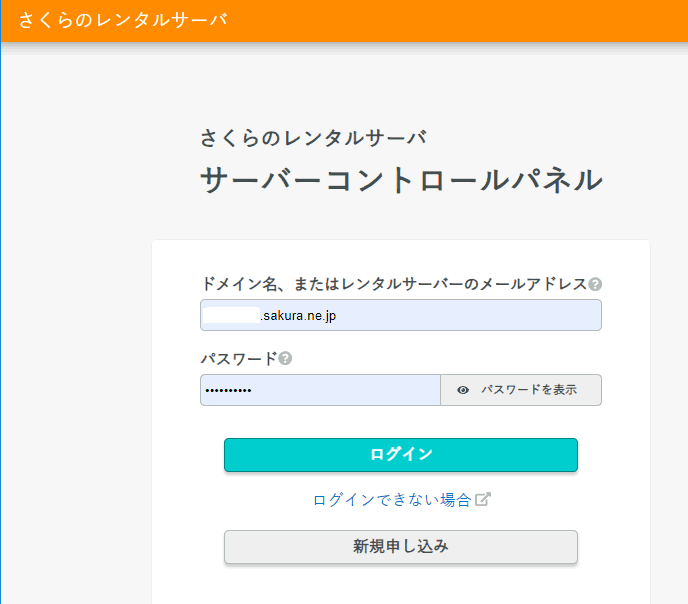
Task: Click the help icon next to パスワード label
Action: coord(285,359)
